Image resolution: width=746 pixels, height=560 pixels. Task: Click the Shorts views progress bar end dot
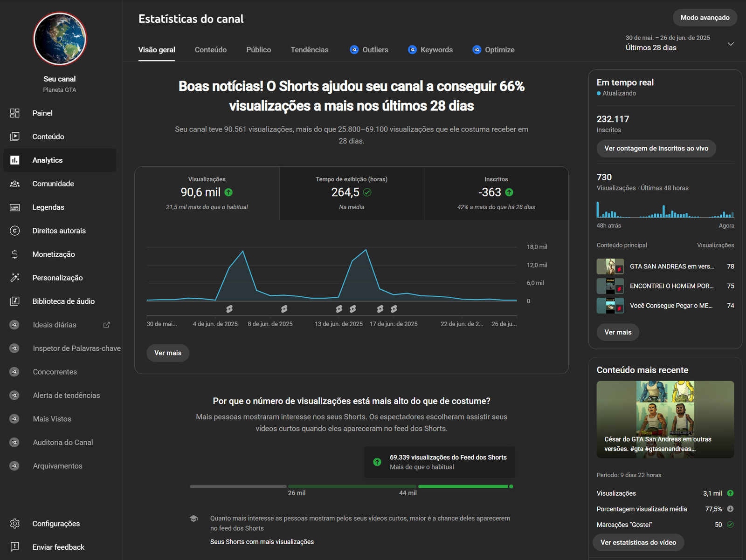pyautogui.click(x=511, y=486)
